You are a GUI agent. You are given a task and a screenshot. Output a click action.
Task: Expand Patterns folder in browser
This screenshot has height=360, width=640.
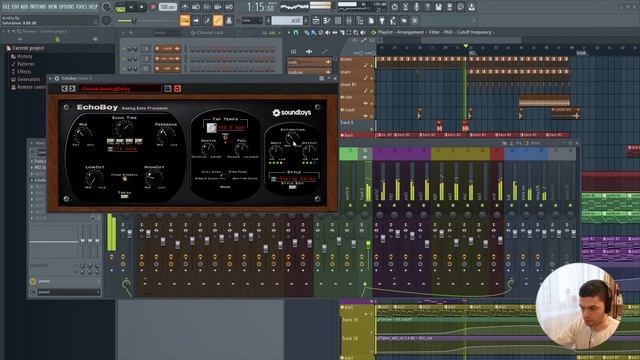(25, 64)
